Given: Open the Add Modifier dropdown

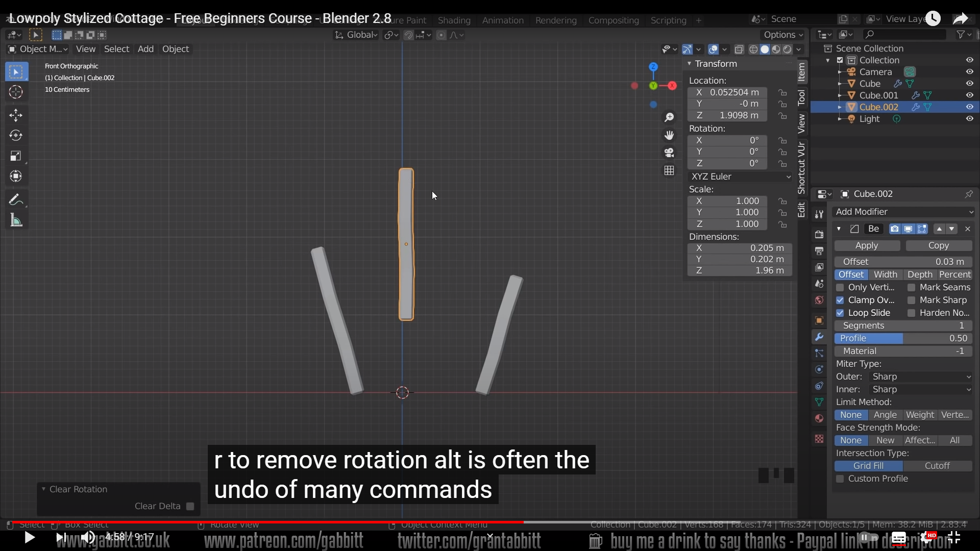Looking at the screenshot, I should [x=903, y=212].
